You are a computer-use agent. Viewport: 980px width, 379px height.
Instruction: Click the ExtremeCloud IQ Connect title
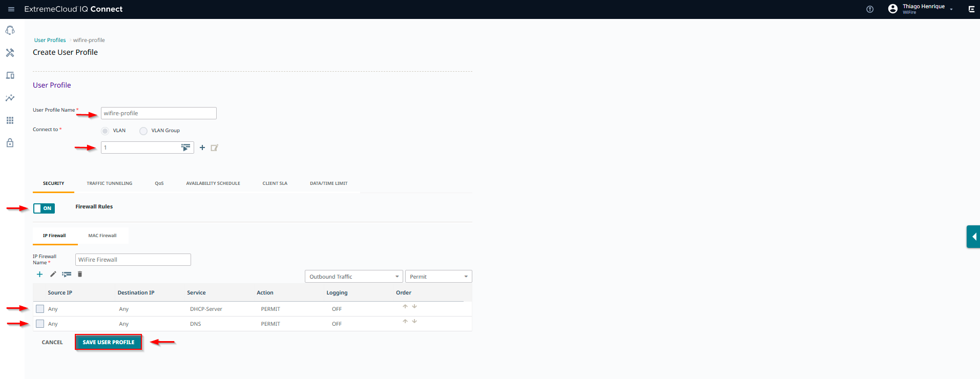point(73,9)
